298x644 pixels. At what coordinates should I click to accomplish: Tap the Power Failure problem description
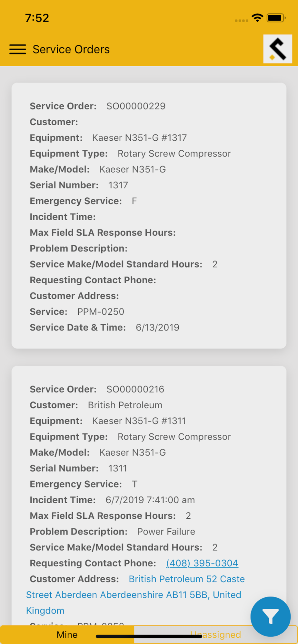click(166, 532)
